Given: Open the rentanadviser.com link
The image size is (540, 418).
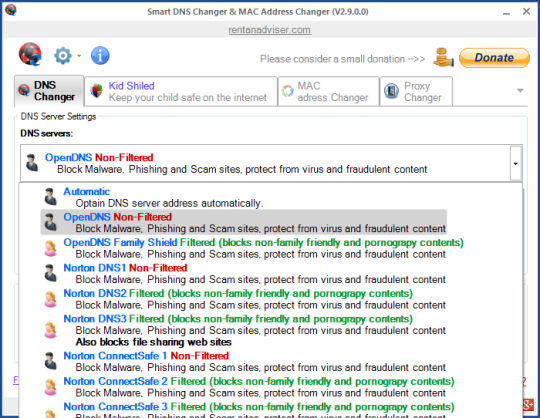Looking at the screenshot, I should 270,30.
